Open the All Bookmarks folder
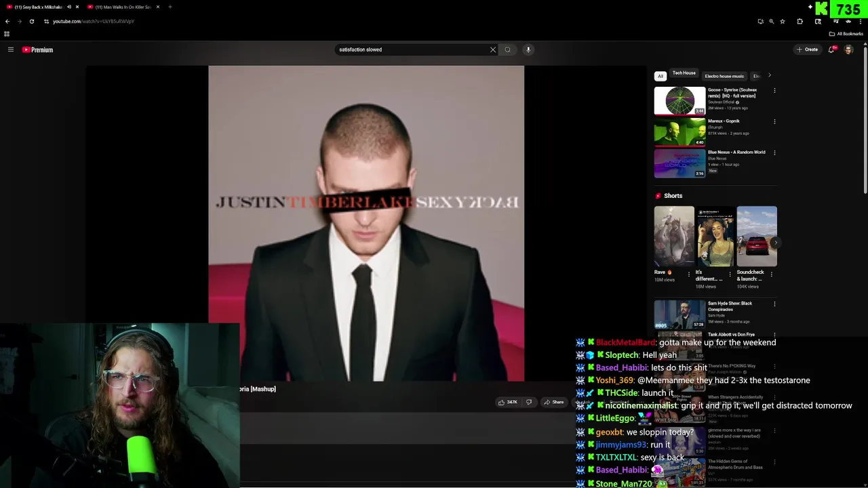This screenshot has width=868, height=488. coord(847,34)
